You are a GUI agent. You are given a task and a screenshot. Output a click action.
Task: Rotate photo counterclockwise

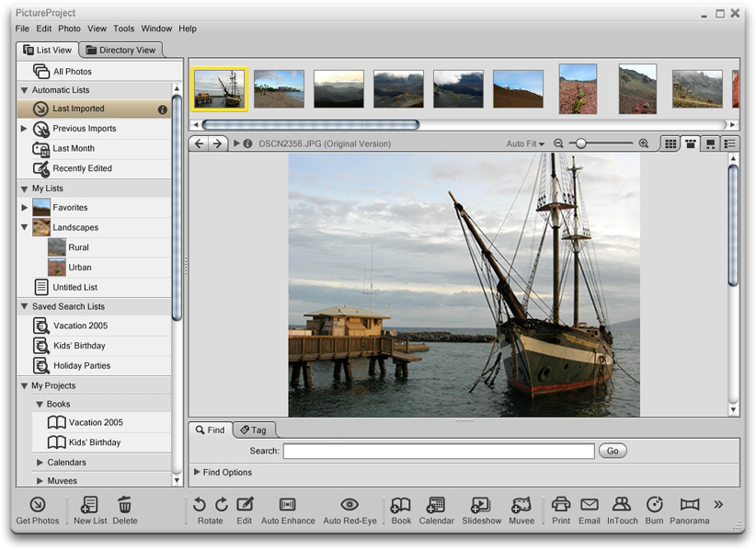pyautogui.click(x=200, y=504)
